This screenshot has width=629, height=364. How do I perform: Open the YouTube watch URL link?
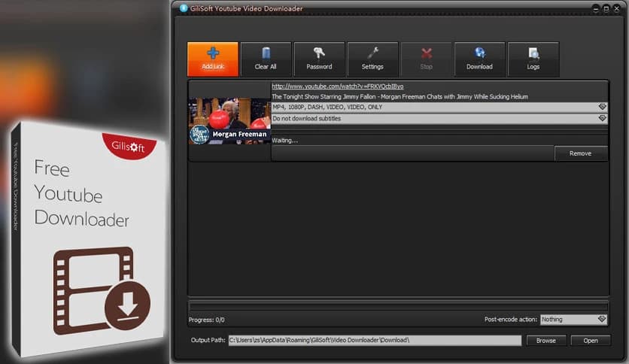pyautogui.click(x=337, y=86)
